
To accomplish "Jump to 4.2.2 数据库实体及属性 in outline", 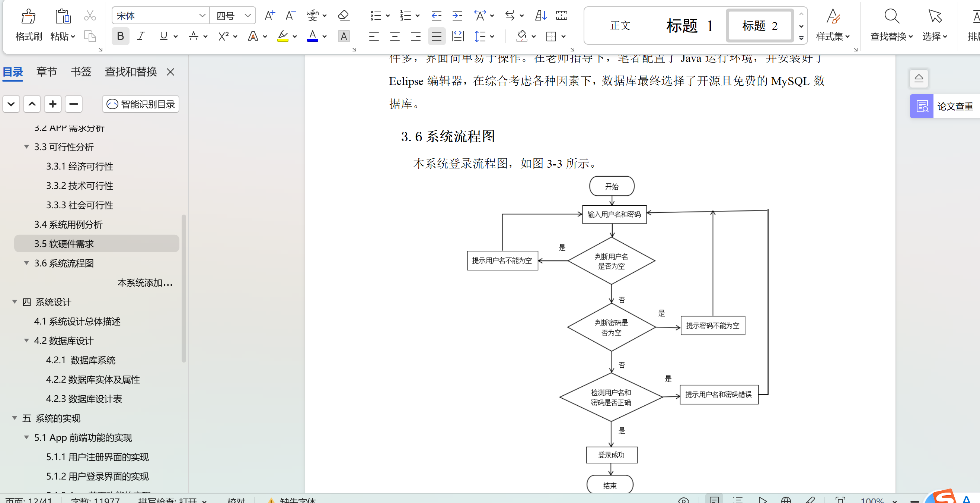I will pos(93,380).
